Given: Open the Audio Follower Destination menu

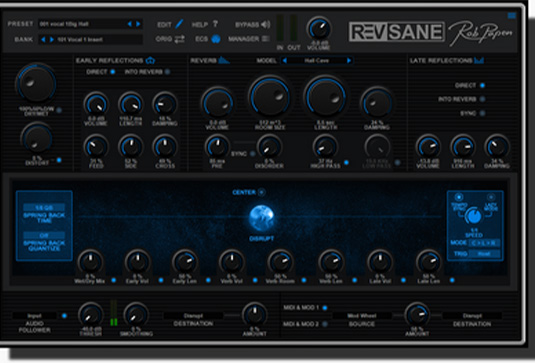Looking at the screenshot, I should tap(193, 316).
